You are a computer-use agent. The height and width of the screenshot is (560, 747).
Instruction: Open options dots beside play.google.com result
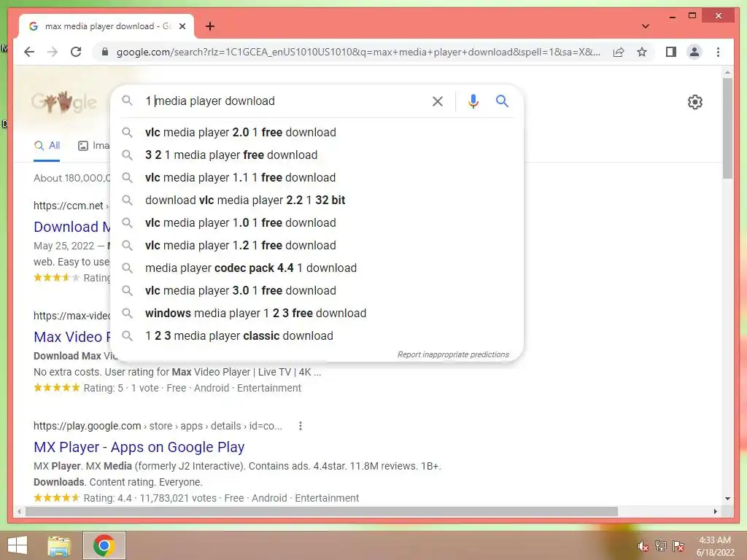(300, 426)
